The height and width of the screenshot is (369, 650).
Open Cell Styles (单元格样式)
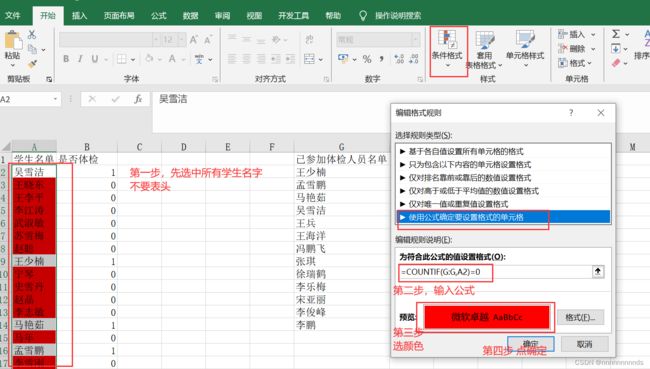click(525, 49)
